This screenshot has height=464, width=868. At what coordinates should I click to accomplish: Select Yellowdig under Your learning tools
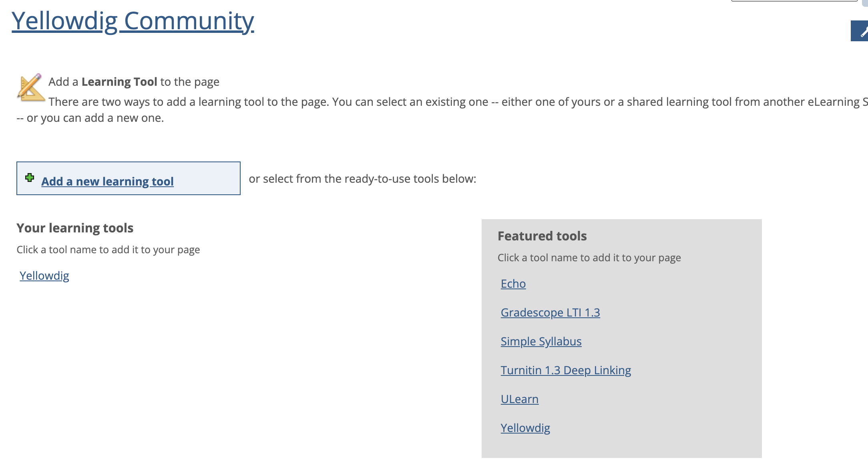[44, 275]
